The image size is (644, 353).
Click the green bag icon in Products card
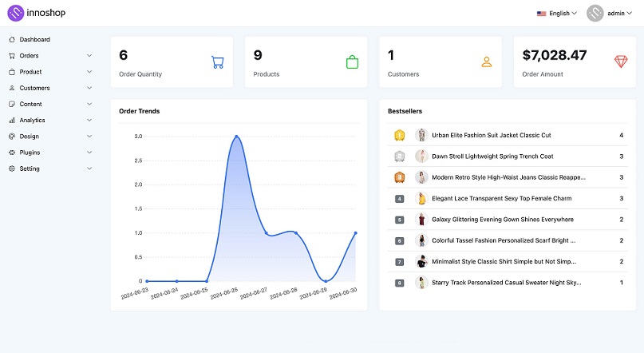click(352, 61)
